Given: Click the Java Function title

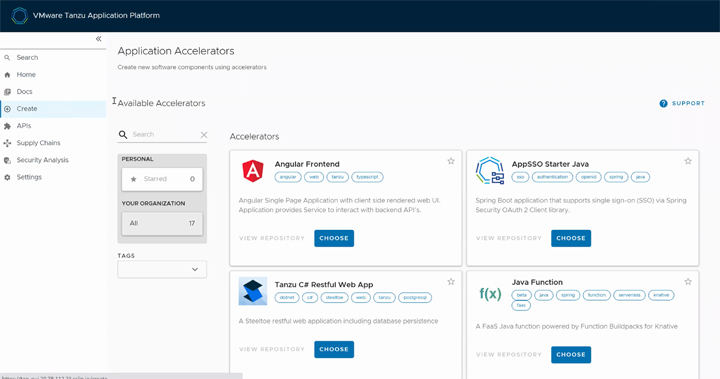Looking at the screenshot, I should coord(537,282).
